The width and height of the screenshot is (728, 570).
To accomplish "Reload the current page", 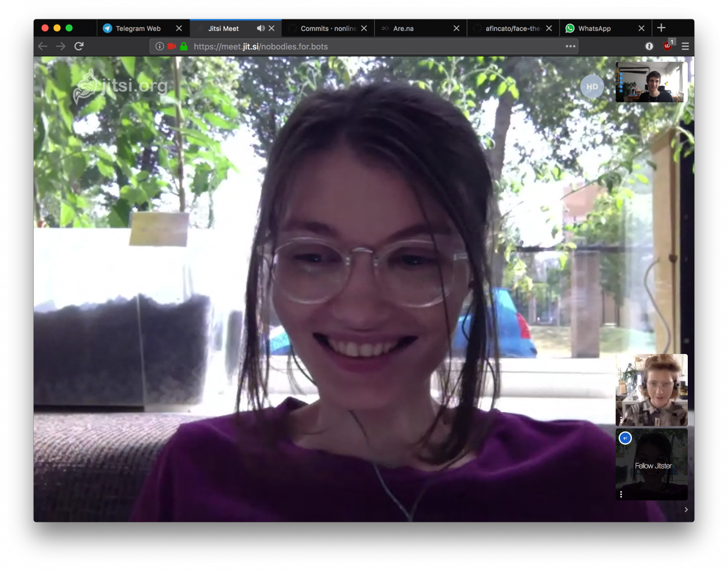I will [79, 46].
